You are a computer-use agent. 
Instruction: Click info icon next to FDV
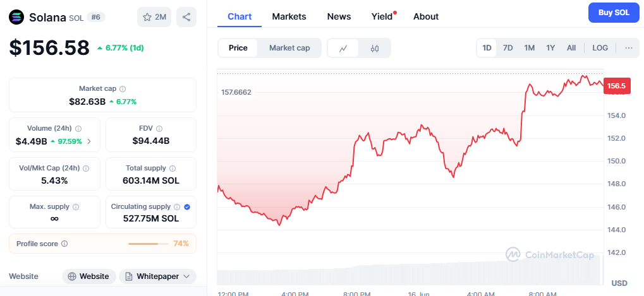pos(159,128)
